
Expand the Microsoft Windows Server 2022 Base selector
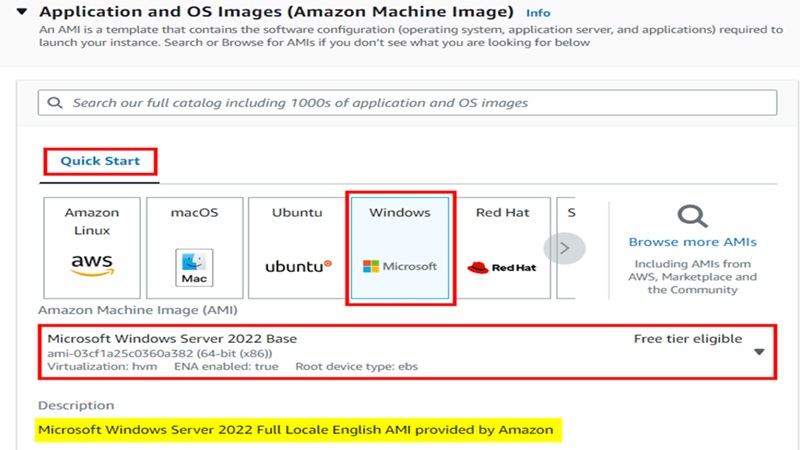[300, 352]
